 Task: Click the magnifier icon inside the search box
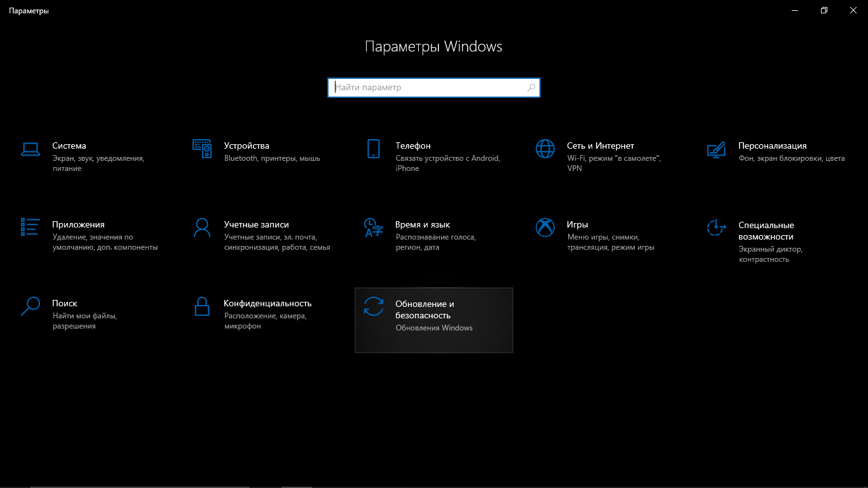tap(531, 88)
